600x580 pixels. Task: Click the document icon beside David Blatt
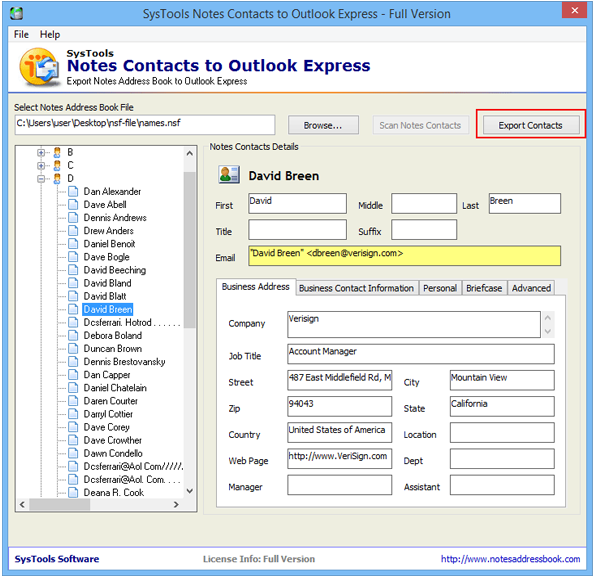(x=73, y=296)
